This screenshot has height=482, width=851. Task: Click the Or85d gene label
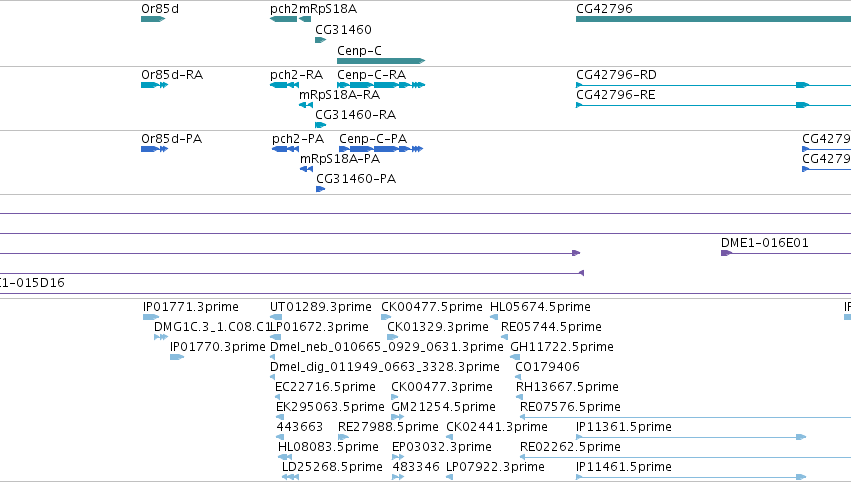coord(160,9)
